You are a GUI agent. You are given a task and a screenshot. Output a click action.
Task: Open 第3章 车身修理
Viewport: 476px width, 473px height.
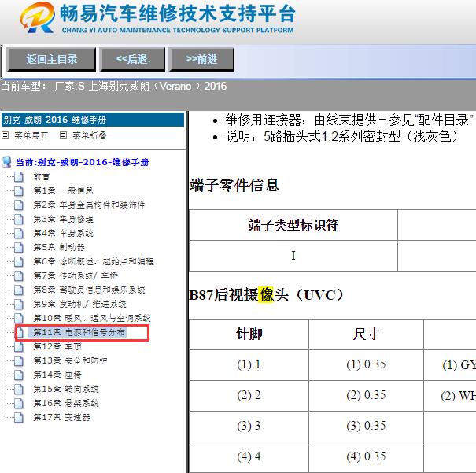tap(63, 220)
